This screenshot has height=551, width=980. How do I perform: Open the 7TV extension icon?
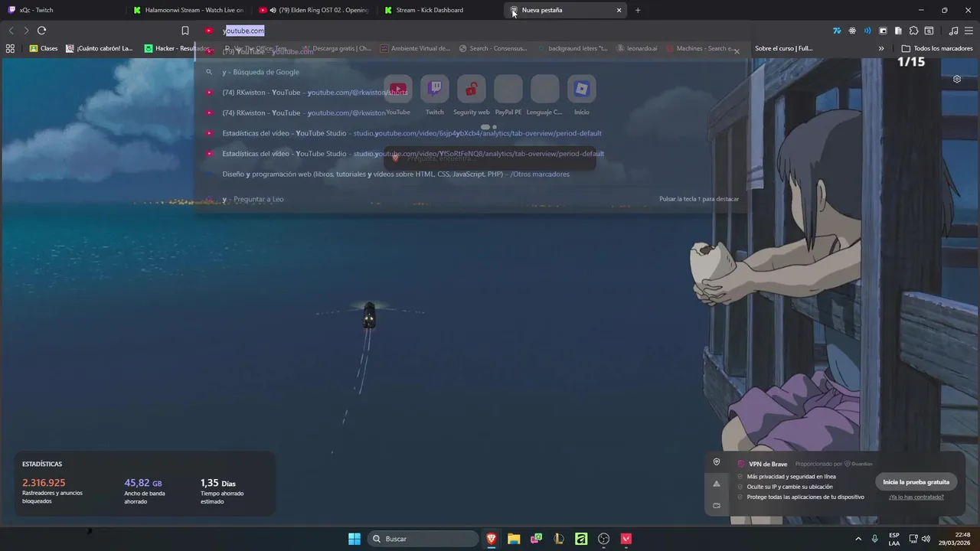point(837,31)
